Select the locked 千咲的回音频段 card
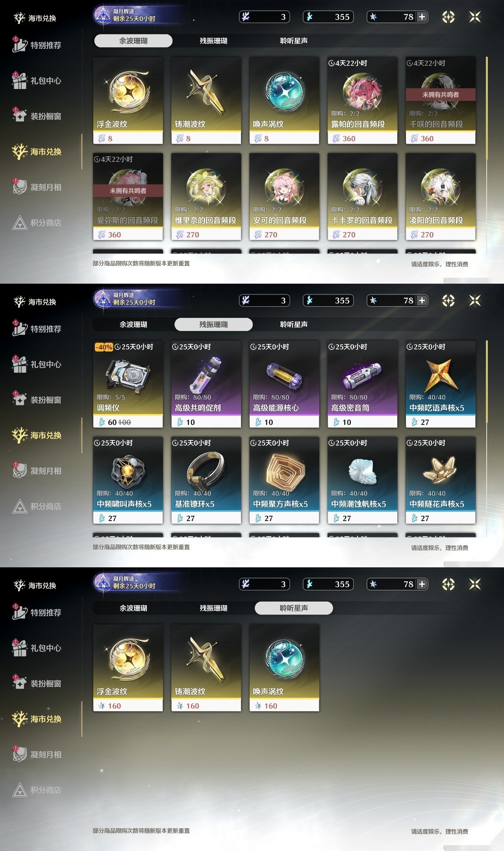The image size is (504, 851). point(441,100)
